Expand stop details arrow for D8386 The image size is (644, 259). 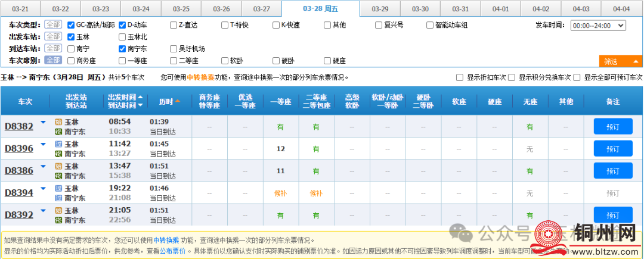click(x=43, y=166)
